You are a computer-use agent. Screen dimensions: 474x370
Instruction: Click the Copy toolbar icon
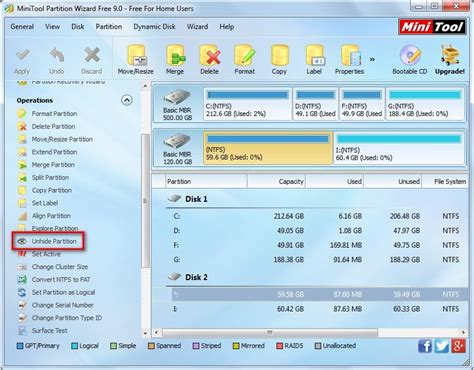279,55
